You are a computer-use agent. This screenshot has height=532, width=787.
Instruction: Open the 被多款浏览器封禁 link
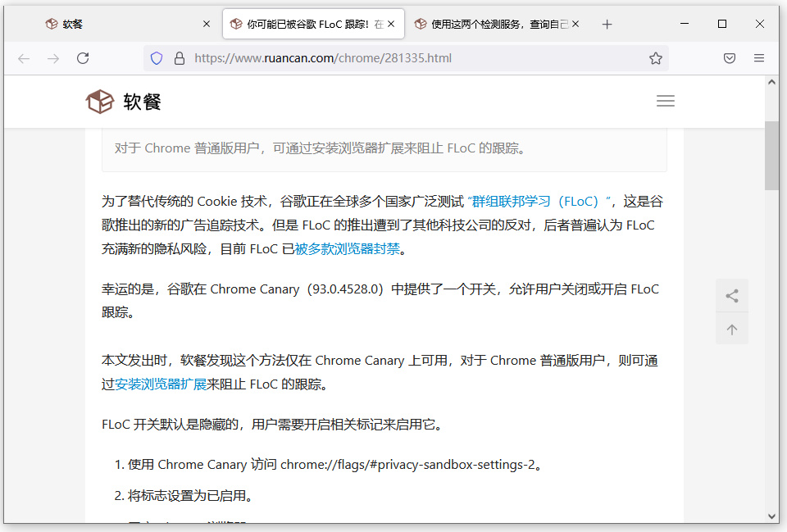(347, 248)
